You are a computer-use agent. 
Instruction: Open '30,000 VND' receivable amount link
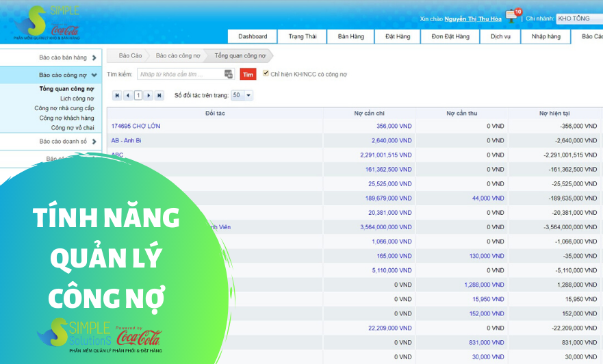[488, 356]
